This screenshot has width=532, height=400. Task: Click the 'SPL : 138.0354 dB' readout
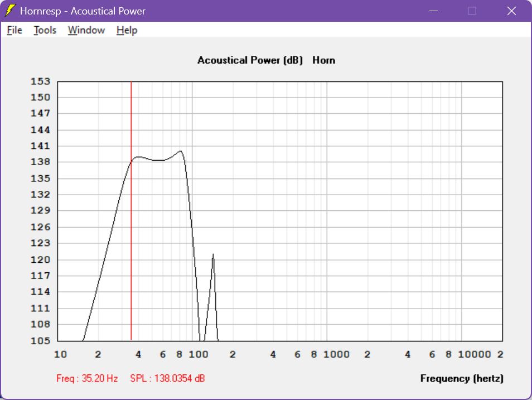(167, 378)
